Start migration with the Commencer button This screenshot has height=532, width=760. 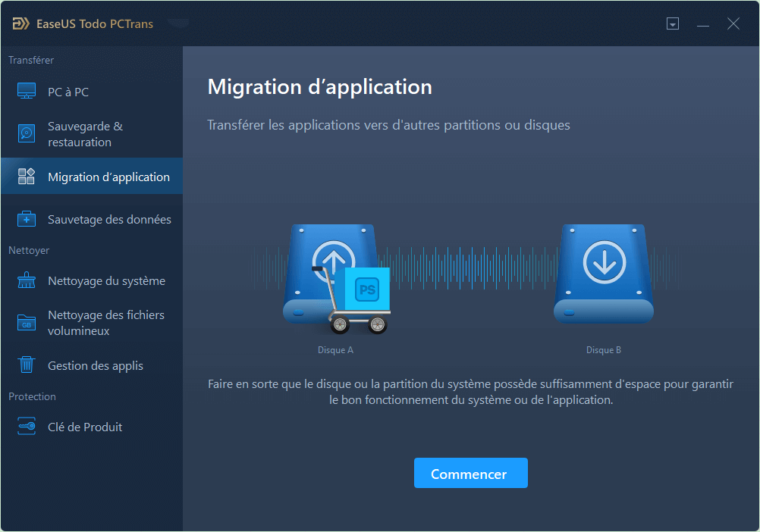(x=470, y=473)
